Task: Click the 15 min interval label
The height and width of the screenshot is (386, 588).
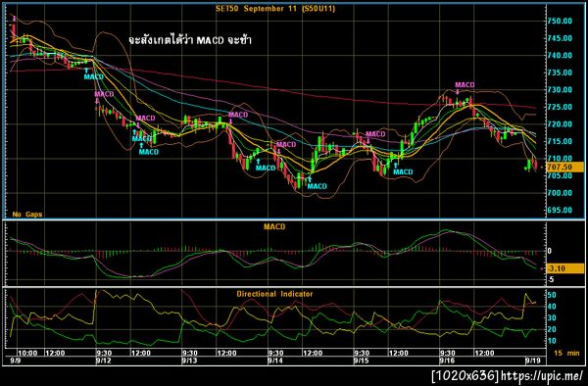Action: coord(566,353)
